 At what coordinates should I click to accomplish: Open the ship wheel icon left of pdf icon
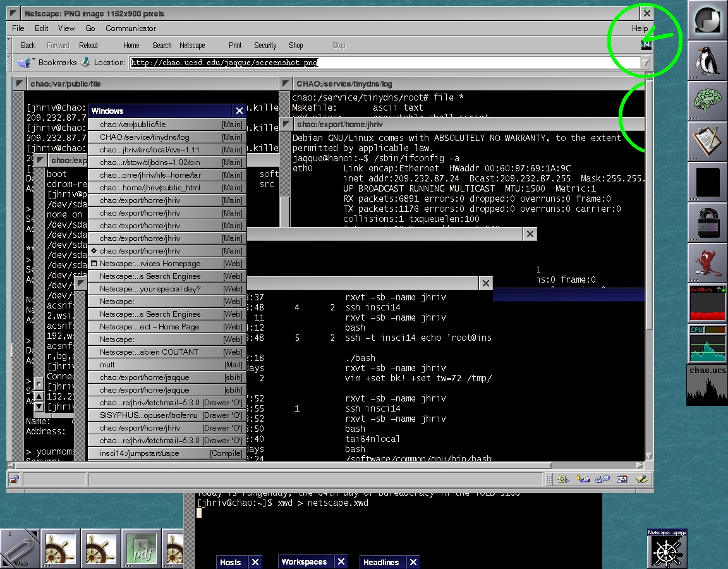point(100,549)
